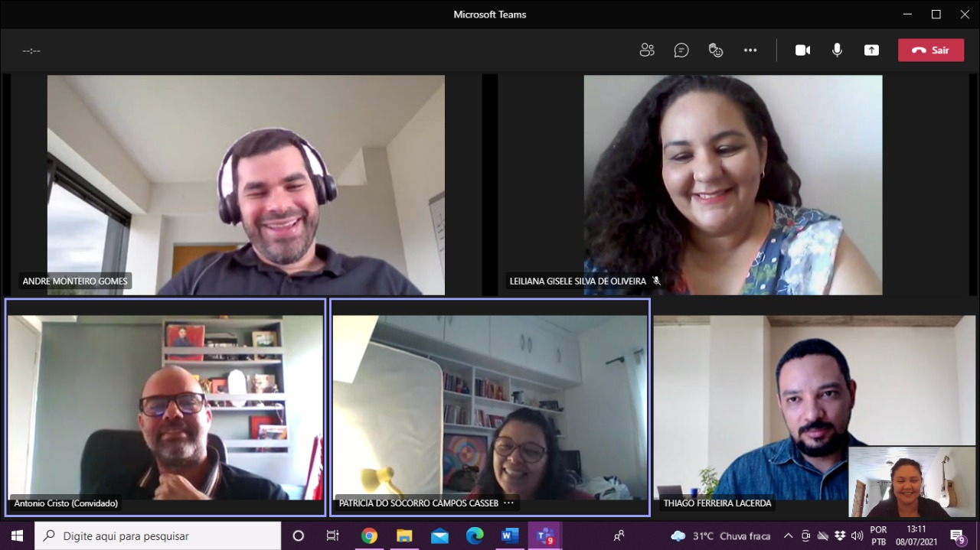Close the Microsoft Teams window
The width and height of the screenshot is (980, 550).
point(965,14)
